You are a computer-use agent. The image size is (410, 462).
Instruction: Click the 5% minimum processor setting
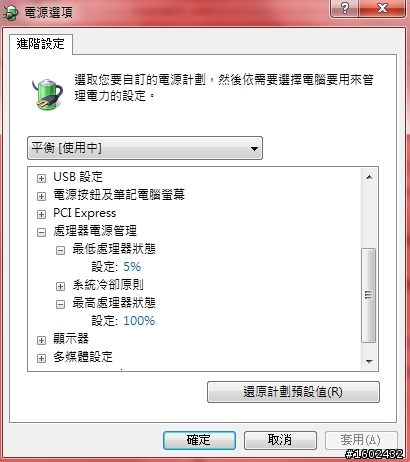[132, 267]
